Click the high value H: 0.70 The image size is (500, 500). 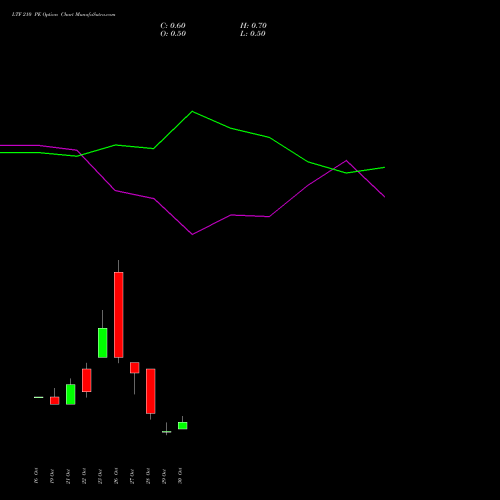[253, 26]
